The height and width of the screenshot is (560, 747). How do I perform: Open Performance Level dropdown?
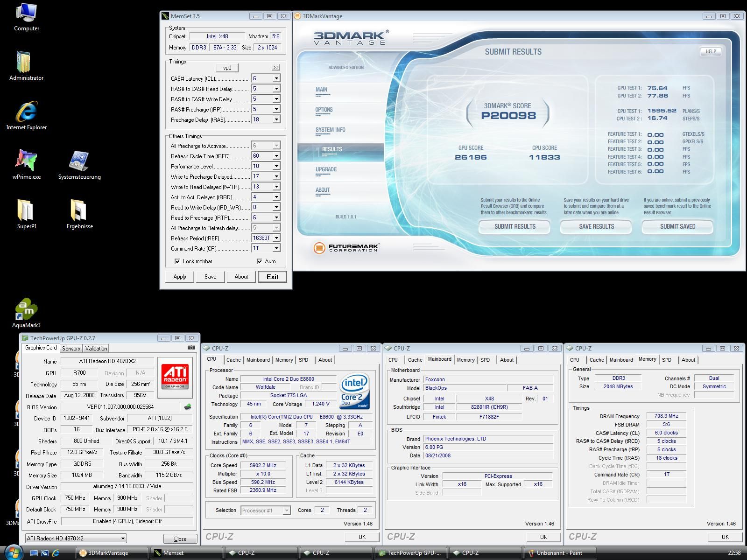coord(276,166)
